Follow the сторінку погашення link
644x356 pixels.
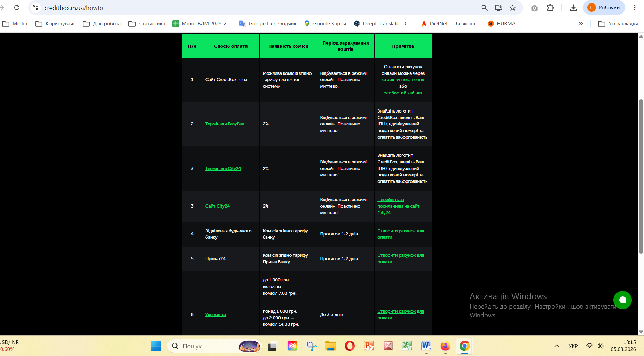tap(403, 80)
